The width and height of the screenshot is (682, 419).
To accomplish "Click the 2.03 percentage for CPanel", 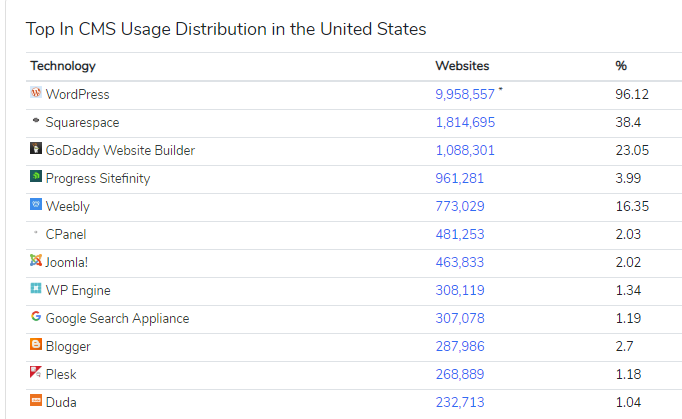I will click(x=628, y=235).
